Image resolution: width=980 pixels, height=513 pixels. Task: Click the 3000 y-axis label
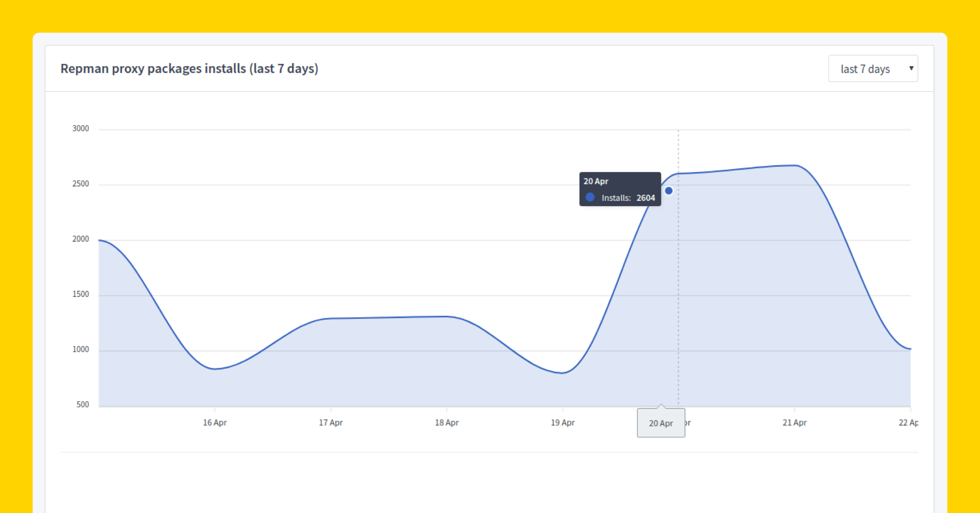tap(80, 129)
